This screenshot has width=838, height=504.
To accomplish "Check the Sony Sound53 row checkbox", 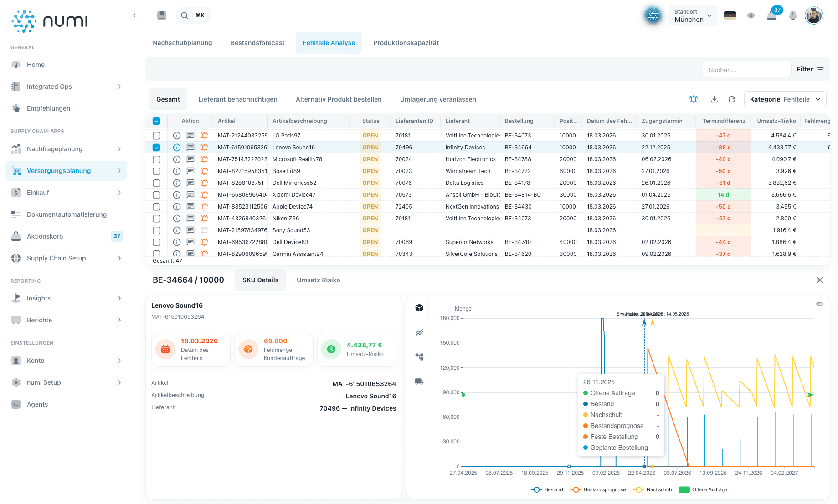I will point(156,230).
